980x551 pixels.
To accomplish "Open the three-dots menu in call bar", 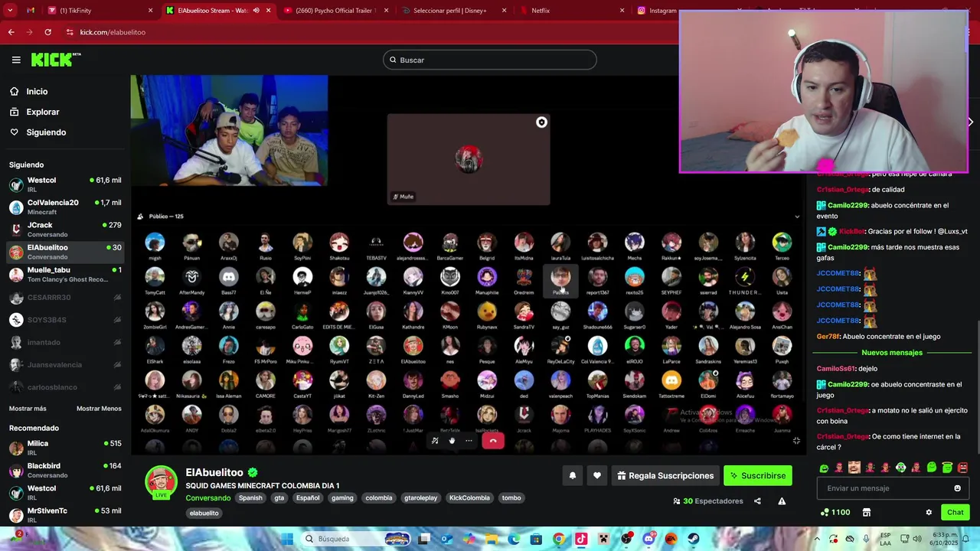I will tap(469, 440).
